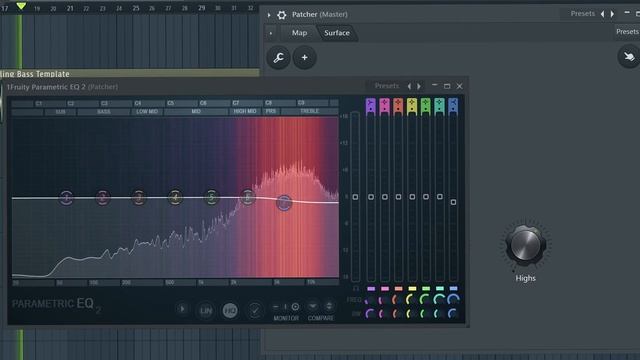Click bar 21 on playlist timeline ruler
Image resolution: width=640 pixels, height=360 pixels.
point(70,8)
